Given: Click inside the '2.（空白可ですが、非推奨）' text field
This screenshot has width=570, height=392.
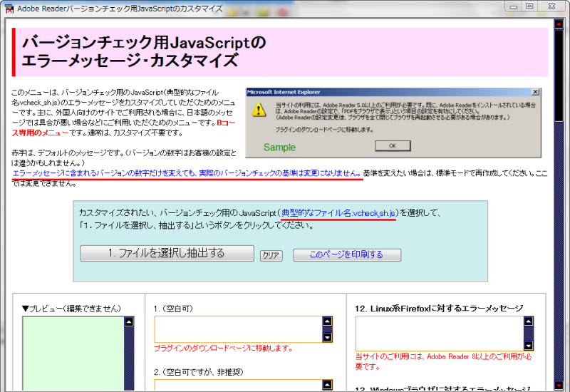Looking at the screenshot, I should pos(239,385).
